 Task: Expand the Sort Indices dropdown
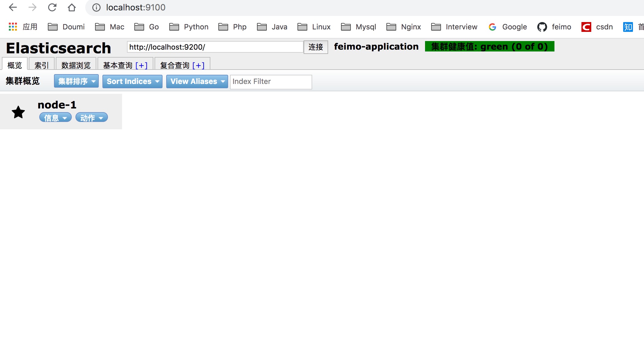pos(132,81)
